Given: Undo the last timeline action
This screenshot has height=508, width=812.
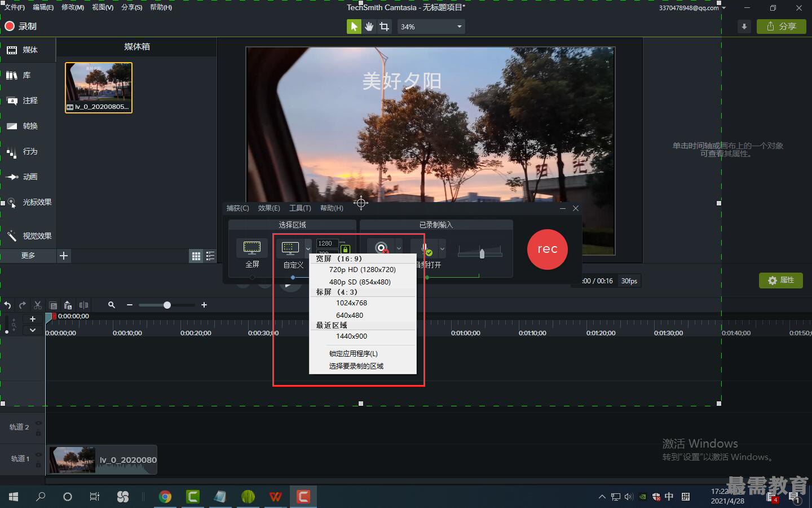Looking at the screenshot, I should (7, 305).
